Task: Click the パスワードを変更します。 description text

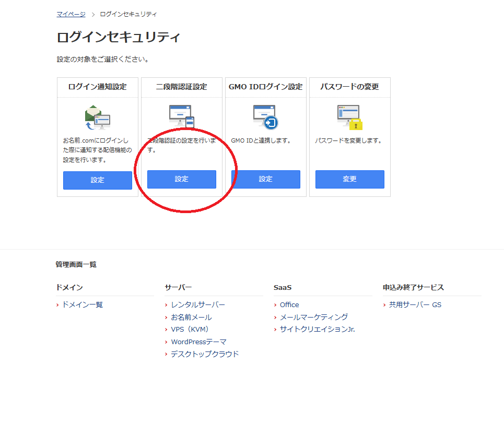Action: click(x=348, y=140)
